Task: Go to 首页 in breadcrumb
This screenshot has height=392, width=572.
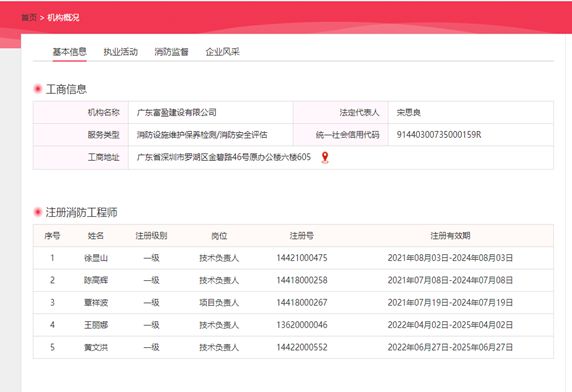Action: (29, 17)
